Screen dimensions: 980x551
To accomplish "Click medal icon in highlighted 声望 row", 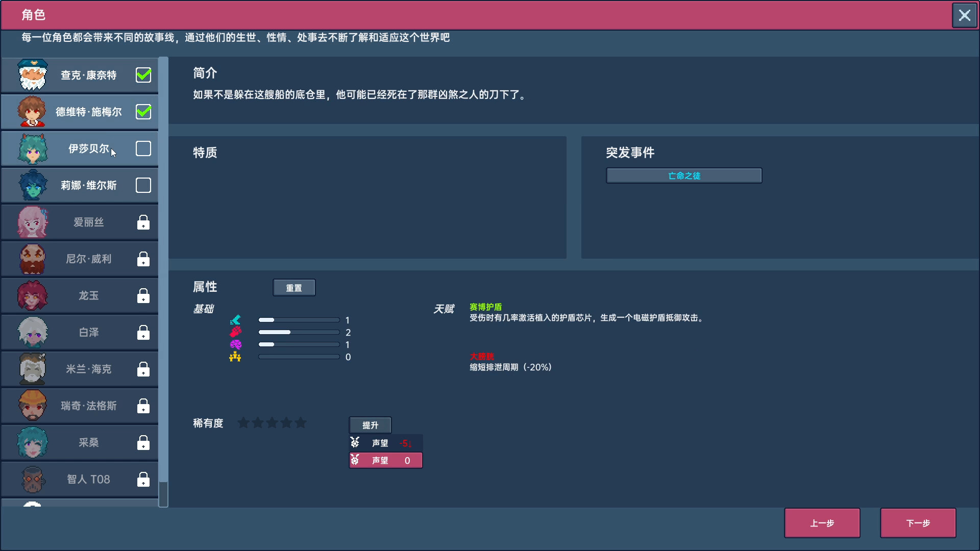I will pos(355,460).
